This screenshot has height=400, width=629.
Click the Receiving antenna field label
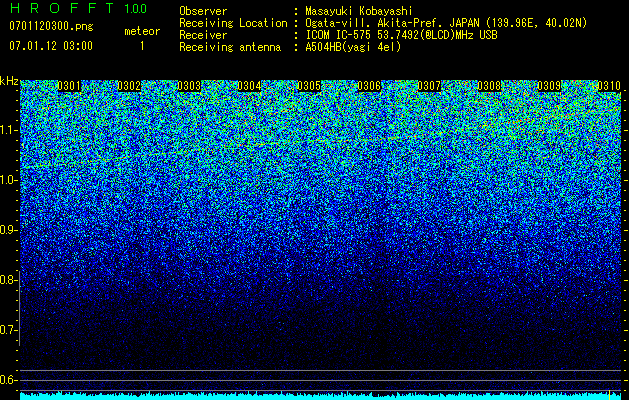[x=230, y=47]
